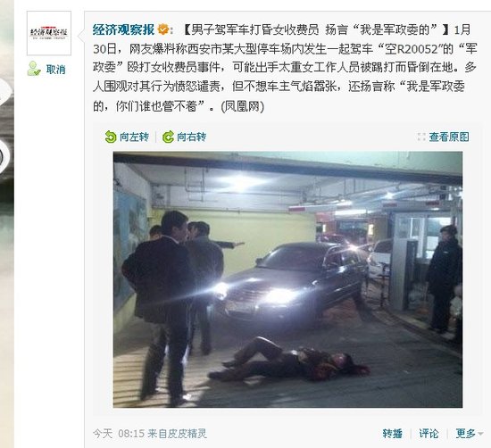Click the parking garage photo

[287, 279]
